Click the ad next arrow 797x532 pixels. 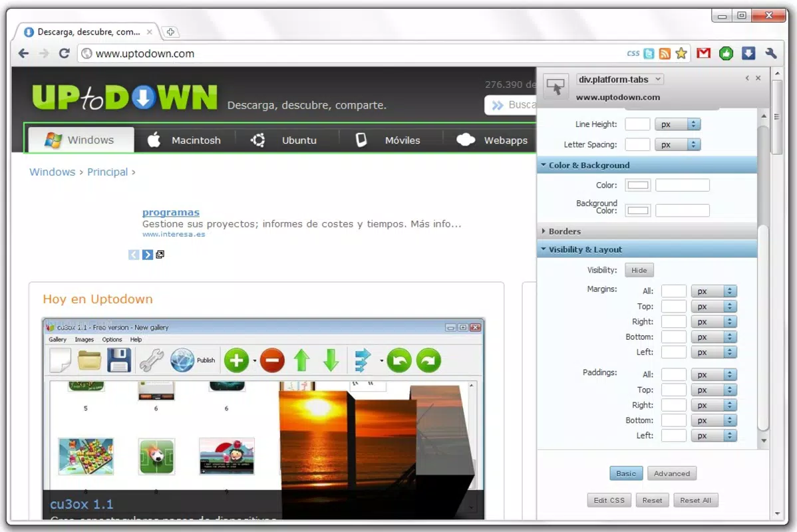[x=148, y=255]
